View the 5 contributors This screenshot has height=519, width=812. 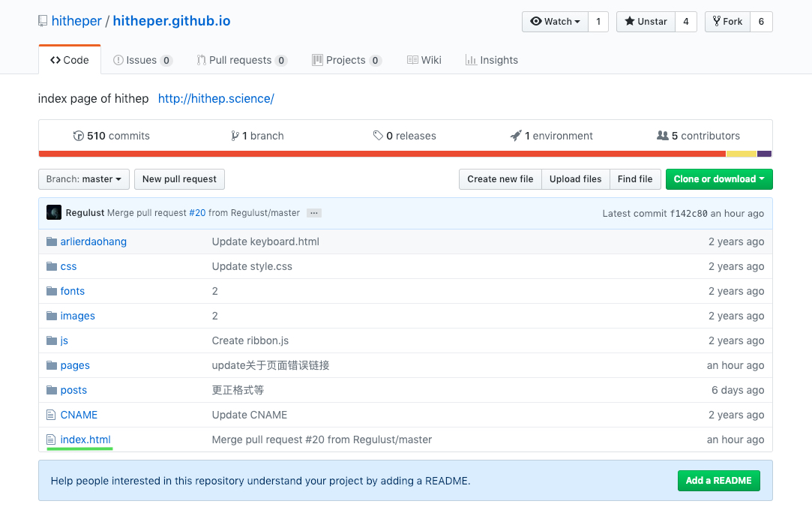coord(699,136)
